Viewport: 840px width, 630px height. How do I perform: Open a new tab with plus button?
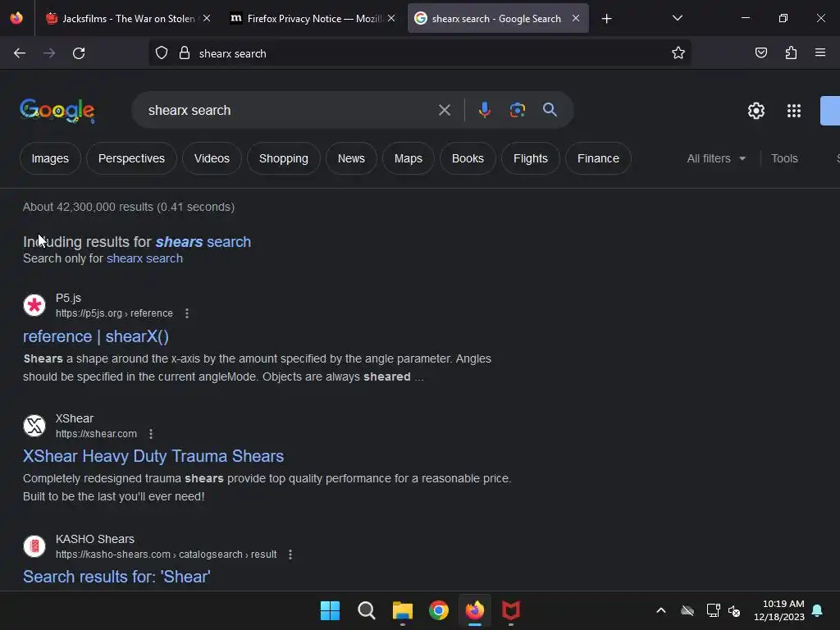tap(606, 19)
